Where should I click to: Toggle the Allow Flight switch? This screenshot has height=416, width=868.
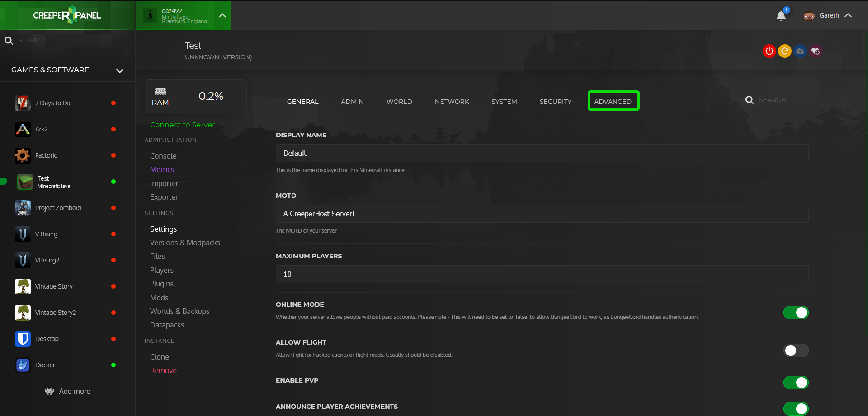click(x=796, y=351)
